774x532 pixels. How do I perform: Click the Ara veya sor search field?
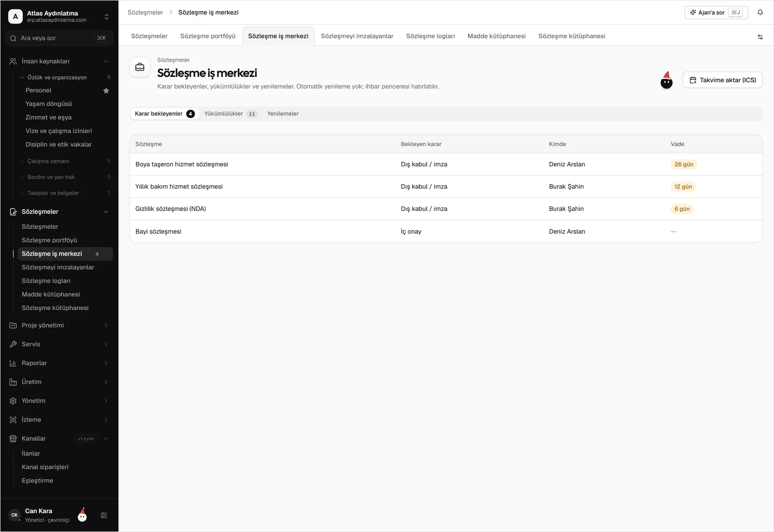click(59, 38)
